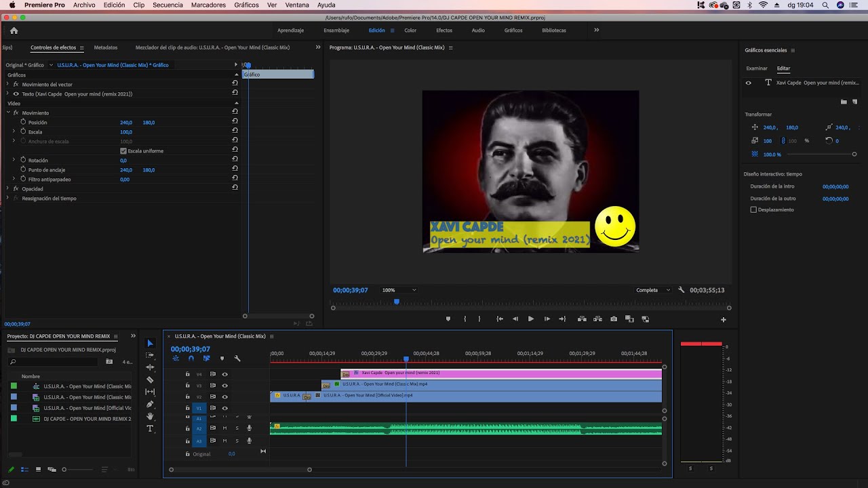Screen dimensions: 868x488
Task: Open timeline display settings wrench
Action: coord(237,359)
